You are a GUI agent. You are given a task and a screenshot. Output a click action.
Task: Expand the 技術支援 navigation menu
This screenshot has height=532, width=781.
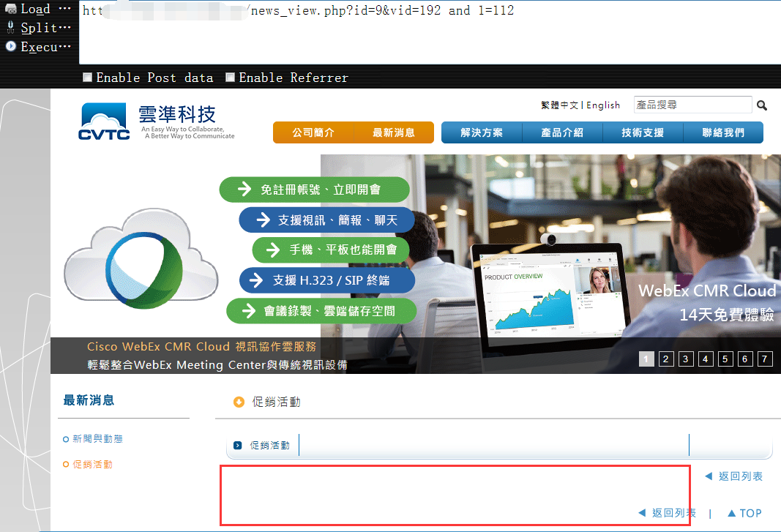(x=643, y=132)
